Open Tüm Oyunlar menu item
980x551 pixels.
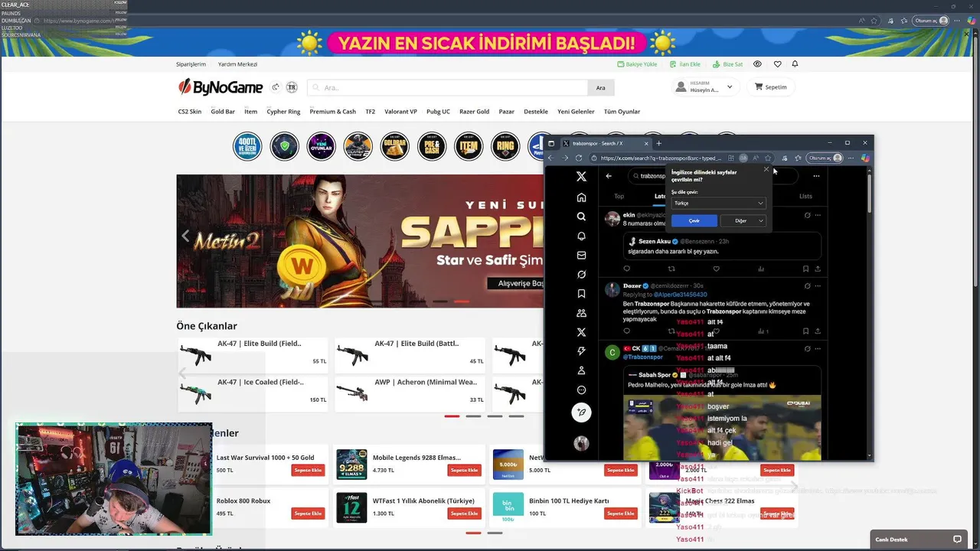(622, 112)
